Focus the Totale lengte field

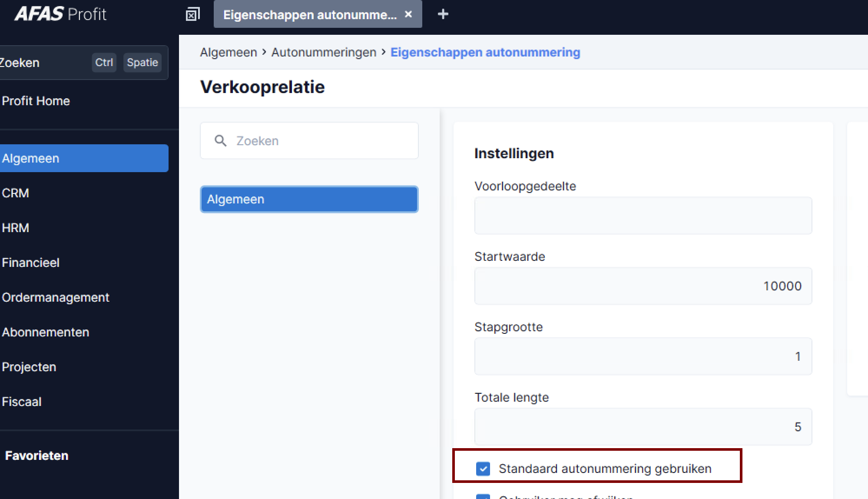pyautogui.click(x=643, y=427)
